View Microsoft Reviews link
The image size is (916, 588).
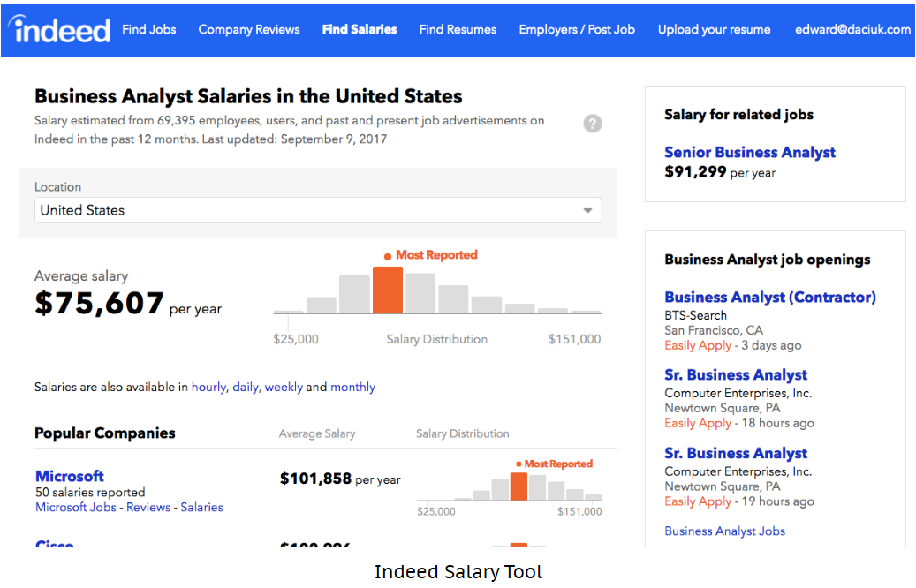[148, 507]
